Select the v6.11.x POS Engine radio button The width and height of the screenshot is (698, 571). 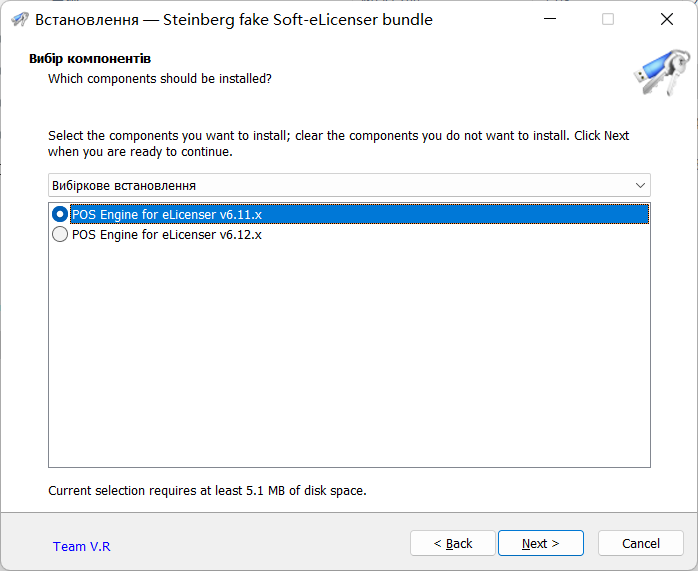click(60, 214)
